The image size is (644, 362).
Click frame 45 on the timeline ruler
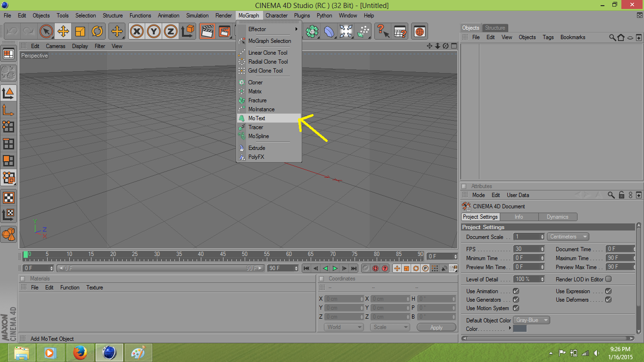[223, 255]
